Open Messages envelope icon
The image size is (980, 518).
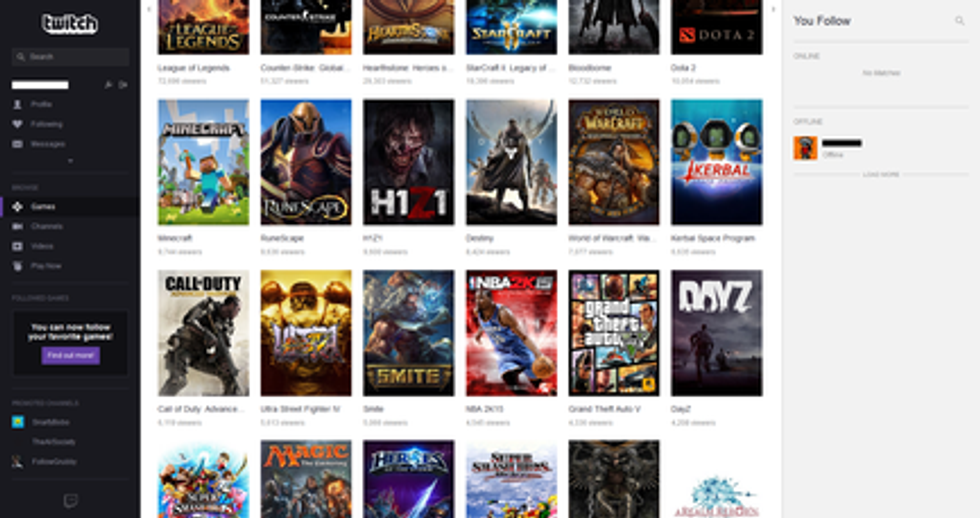click(17, 144)
